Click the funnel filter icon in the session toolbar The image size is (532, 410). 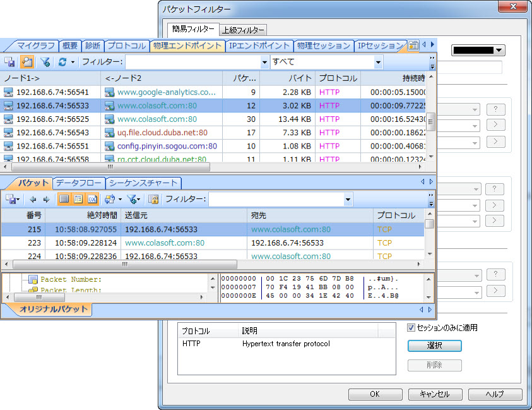[45, 62]
